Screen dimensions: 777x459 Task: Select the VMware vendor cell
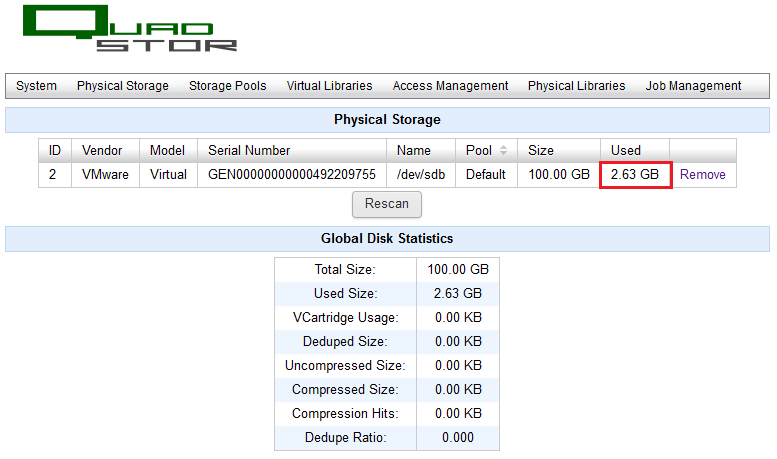click(x=106, y=174)
